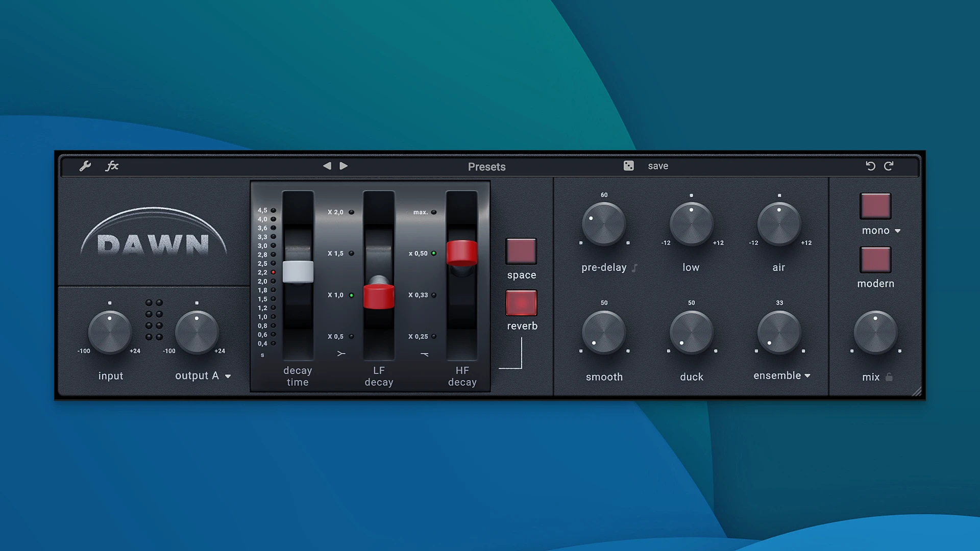Go to the next preset arrow
Image resolution: width=980 pixels, height=551 pixels.
tap(344, 166)
